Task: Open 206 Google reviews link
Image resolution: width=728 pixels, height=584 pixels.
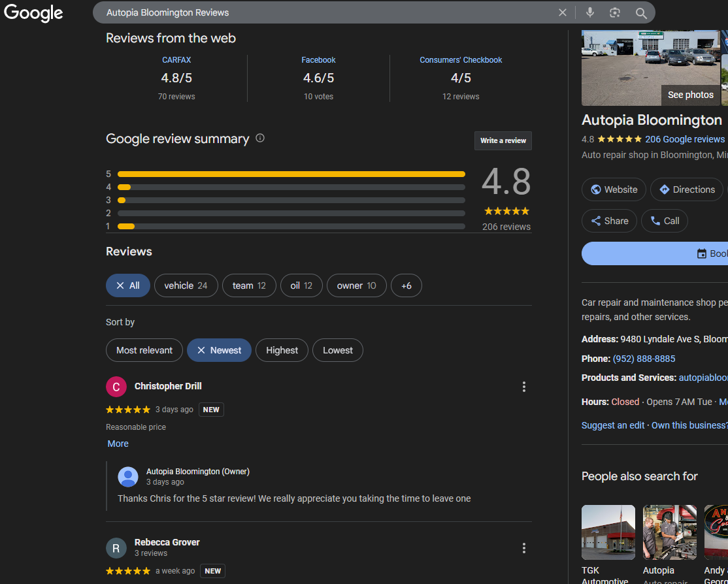Action: point(685,139)
